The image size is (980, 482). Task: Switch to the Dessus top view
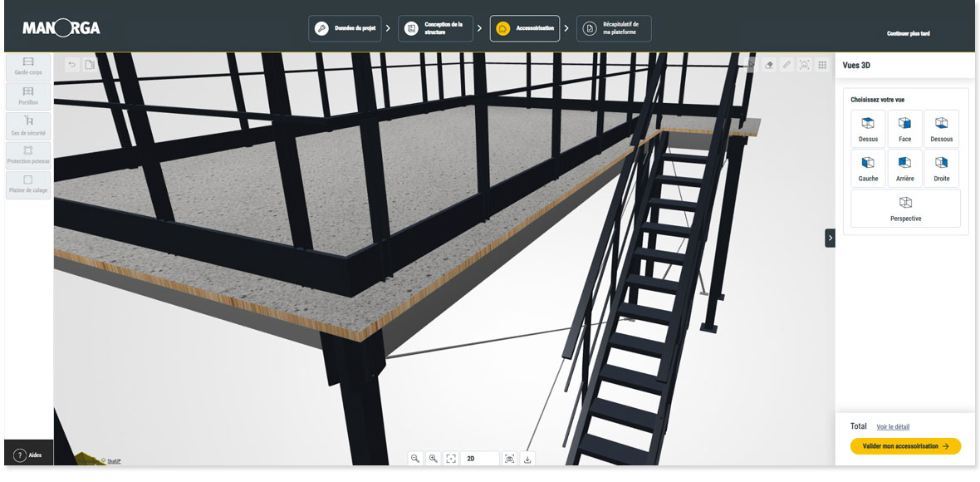point(868,129)
